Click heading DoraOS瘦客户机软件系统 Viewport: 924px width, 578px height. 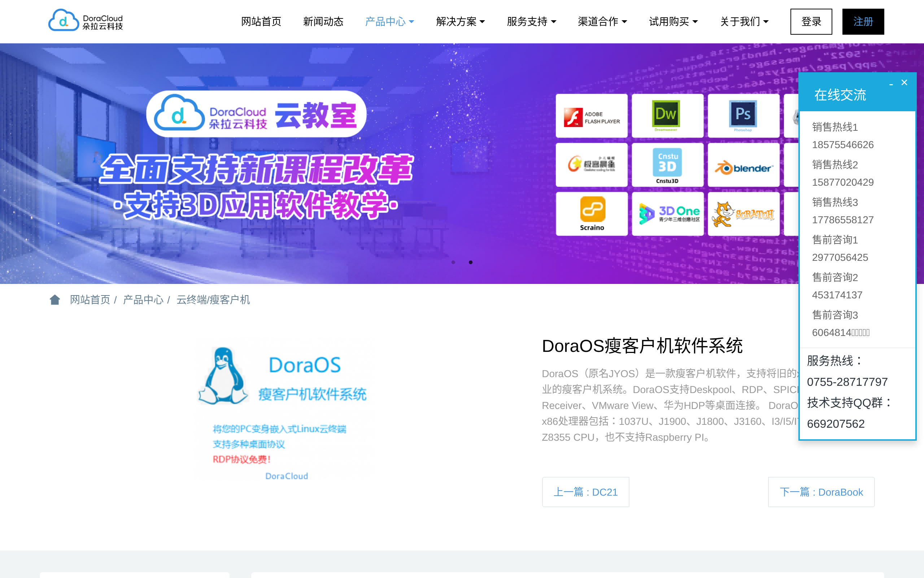pos(642,346)
